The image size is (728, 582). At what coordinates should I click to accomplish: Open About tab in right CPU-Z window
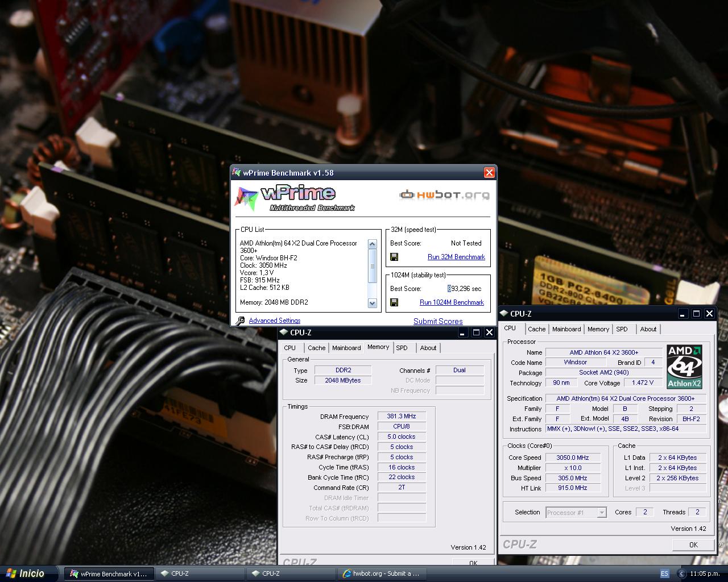(648, 329)
